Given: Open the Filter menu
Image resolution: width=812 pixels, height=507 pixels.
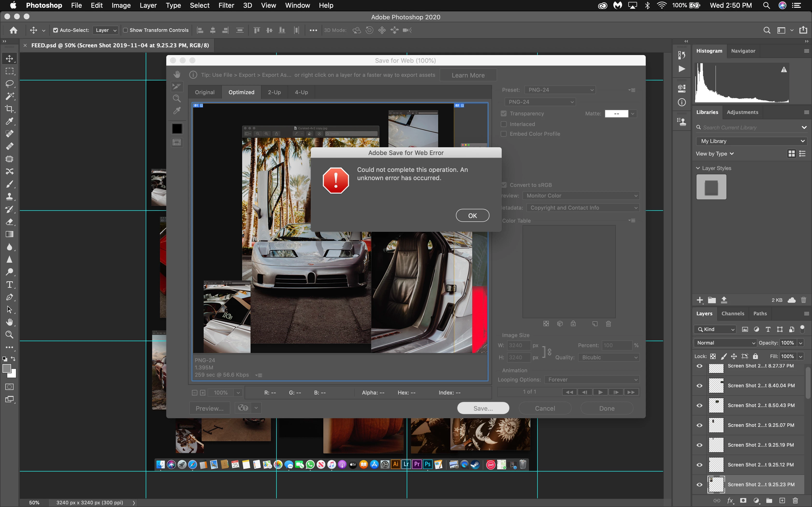Looking at the screenshot, I should point(226,5).
